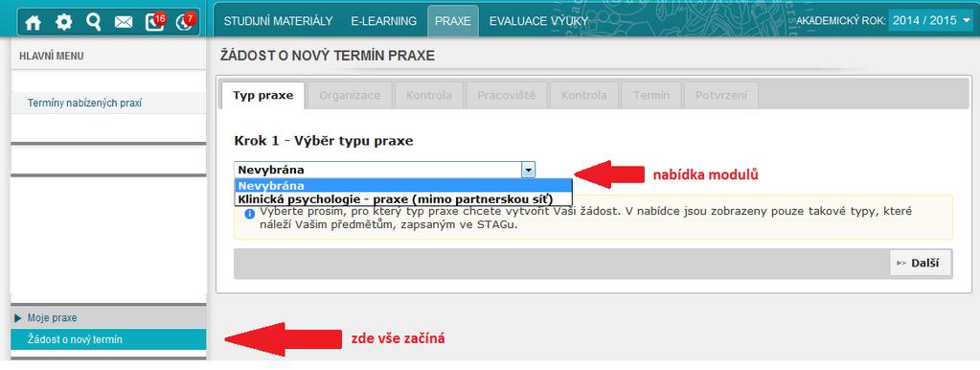Open the Studijní materiály menu
The width and height of the screenshot is (980, 370).
[278, 21]
